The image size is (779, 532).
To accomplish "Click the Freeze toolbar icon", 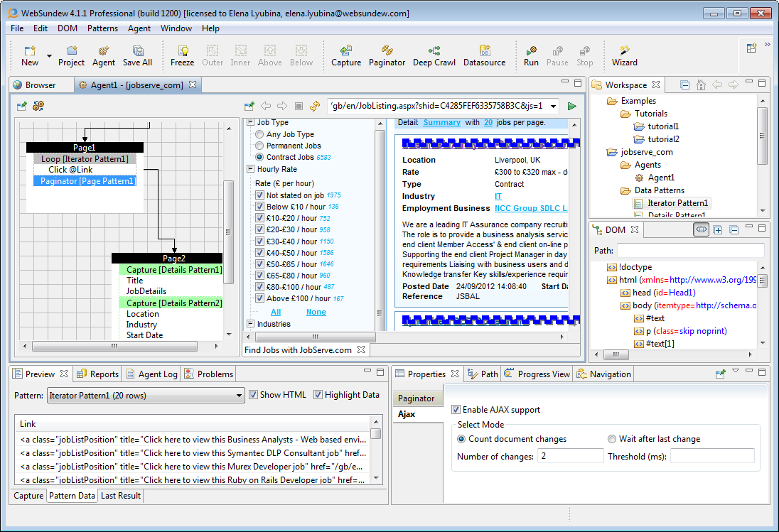I will click(x=183, y=55).
